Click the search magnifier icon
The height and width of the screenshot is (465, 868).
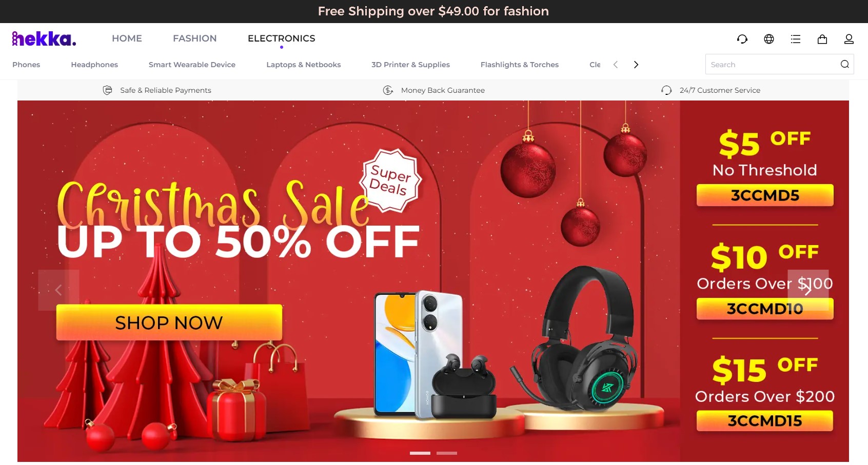pos(844,64)
